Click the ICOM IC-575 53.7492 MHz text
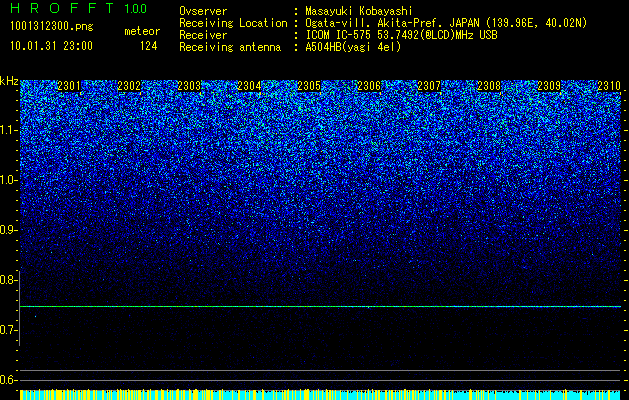This screenshot has width=629, height=400. point(401,35)
